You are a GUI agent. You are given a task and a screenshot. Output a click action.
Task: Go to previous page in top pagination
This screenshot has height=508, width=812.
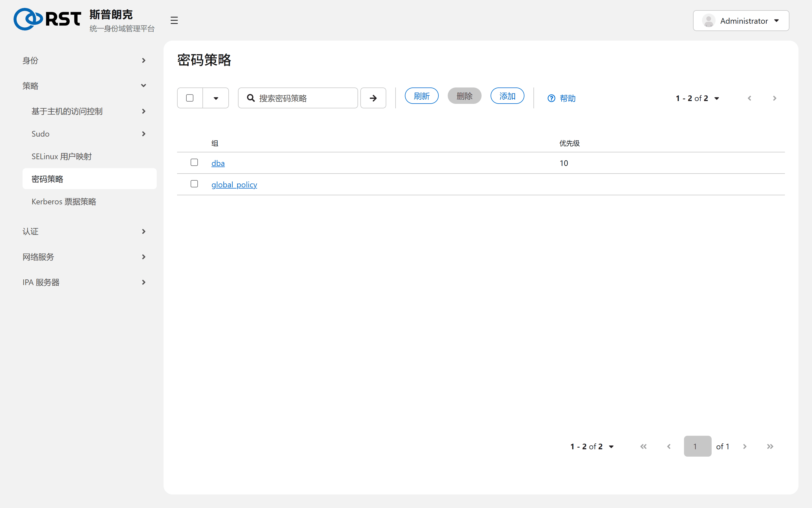749,98
